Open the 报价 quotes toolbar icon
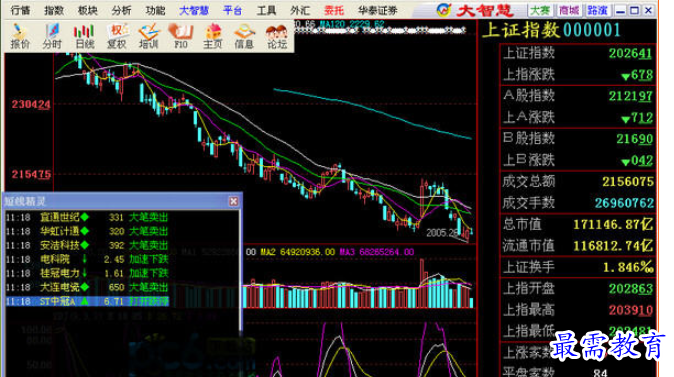 coord(20,36)
